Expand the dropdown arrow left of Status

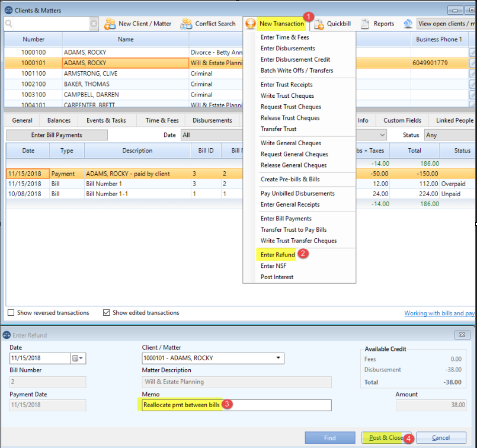pyautogui.click(x=382, y=135)
